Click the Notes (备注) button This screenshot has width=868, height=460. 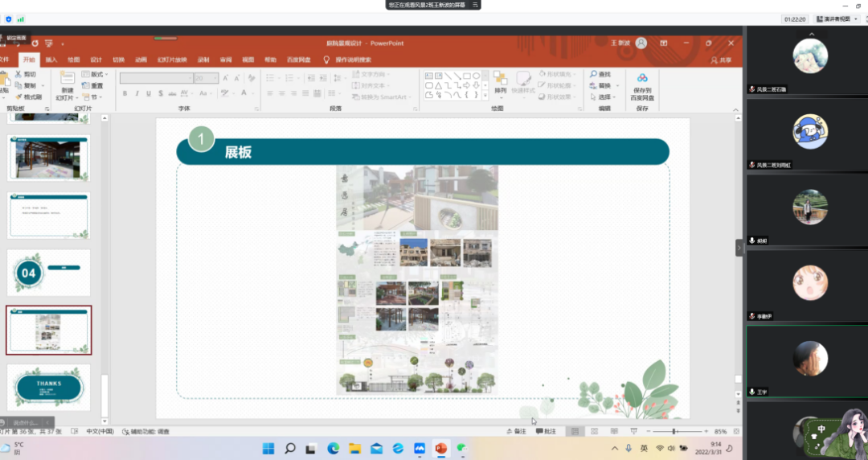[x=517, y=431]
